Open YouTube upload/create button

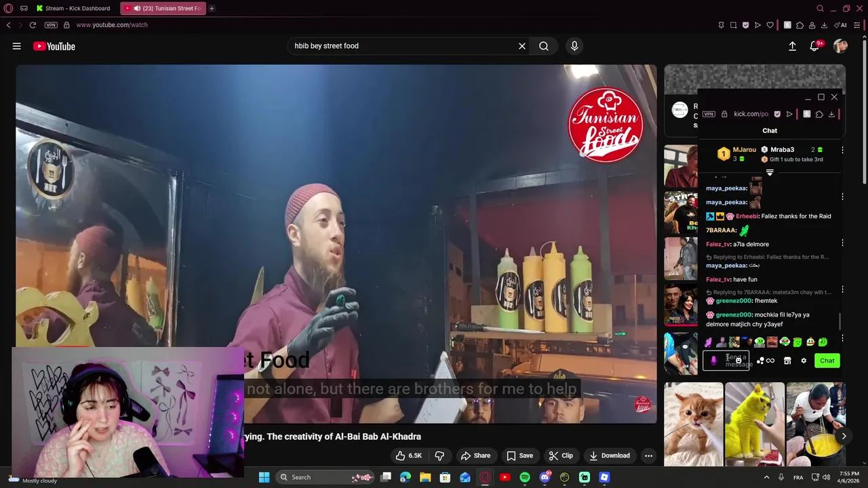[792, 46]
